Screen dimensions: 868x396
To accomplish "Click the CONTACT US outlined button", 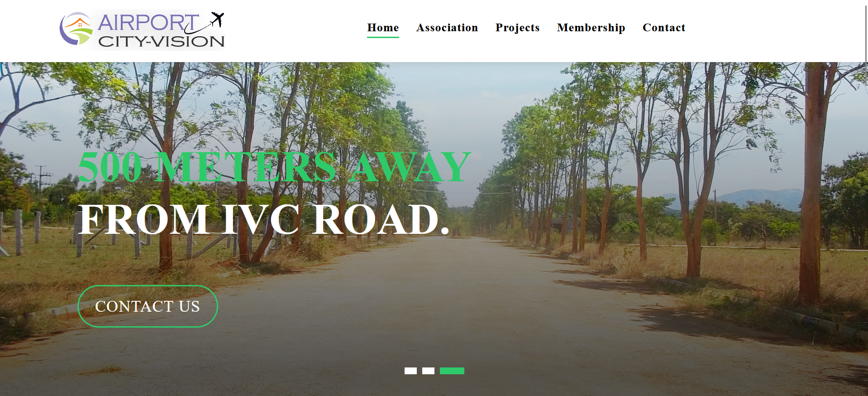I will pos(148,306).
